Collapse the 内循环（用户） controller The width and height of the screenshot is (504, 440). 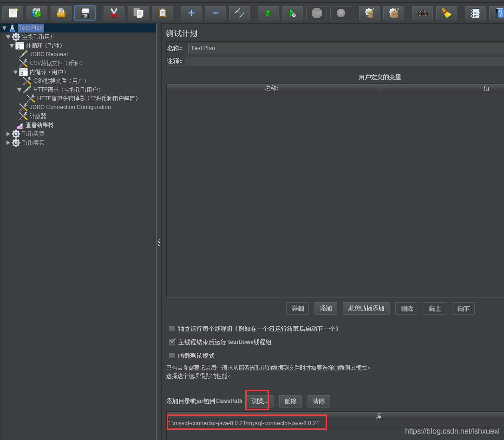(15, 72)
